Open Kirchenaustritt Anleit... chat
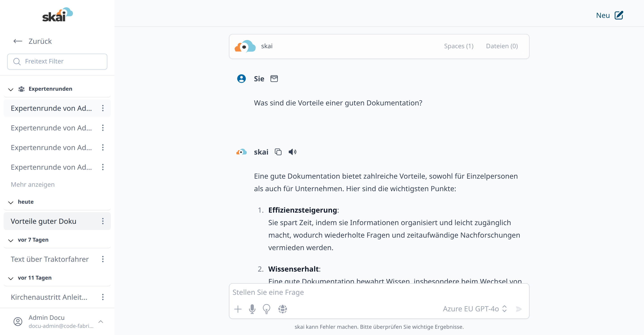Viewport: 644px width, 335px height. tap(49, 297)
